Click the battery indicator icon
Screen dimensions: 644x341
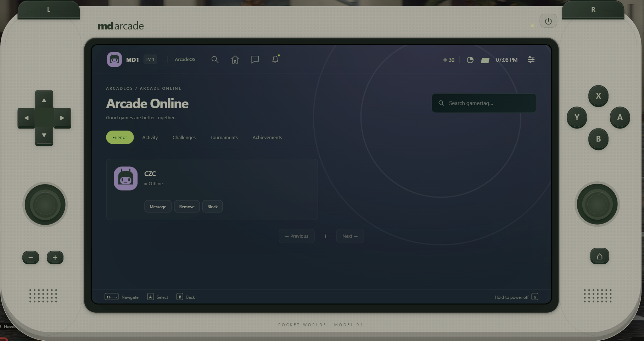[485, 60]
